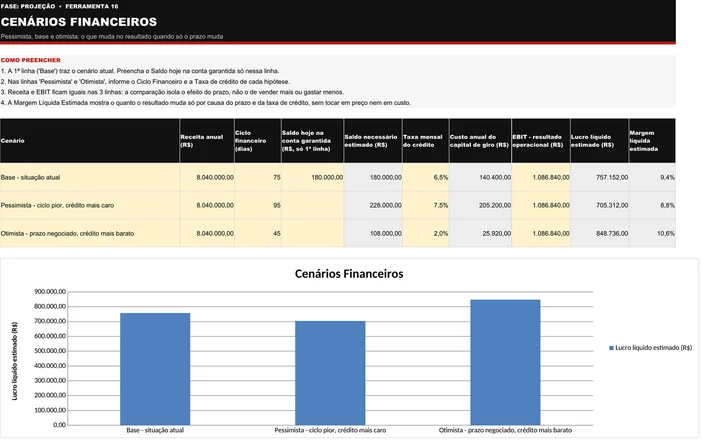Select the 9,4% net margin cell
Image resolution: width=702 pixels, height=441 pixels.
pos(652,177)
